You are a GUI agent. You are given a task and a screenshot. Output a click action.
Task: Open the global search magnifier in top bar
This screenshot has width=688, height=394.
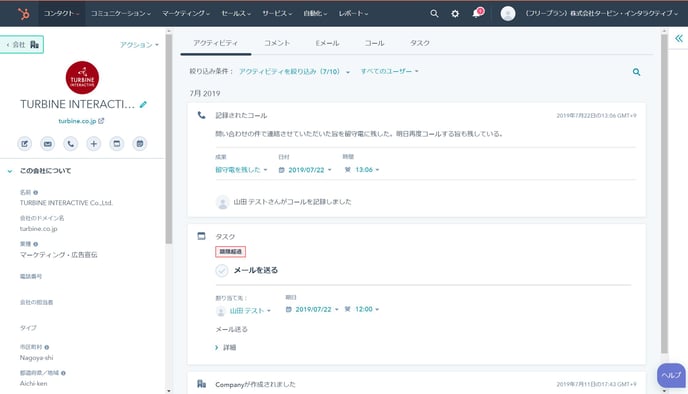pyautogui.click(x=434, y=14)
